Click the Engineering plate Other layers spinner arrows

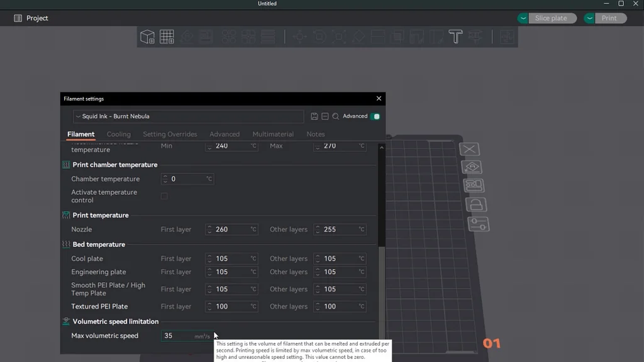318,271
